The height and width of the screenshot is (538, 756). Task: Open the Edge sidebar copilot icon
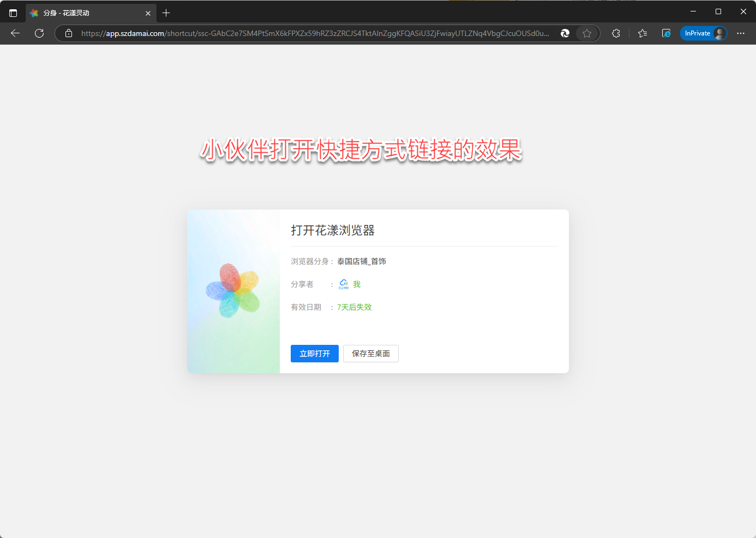click(667, 33)
